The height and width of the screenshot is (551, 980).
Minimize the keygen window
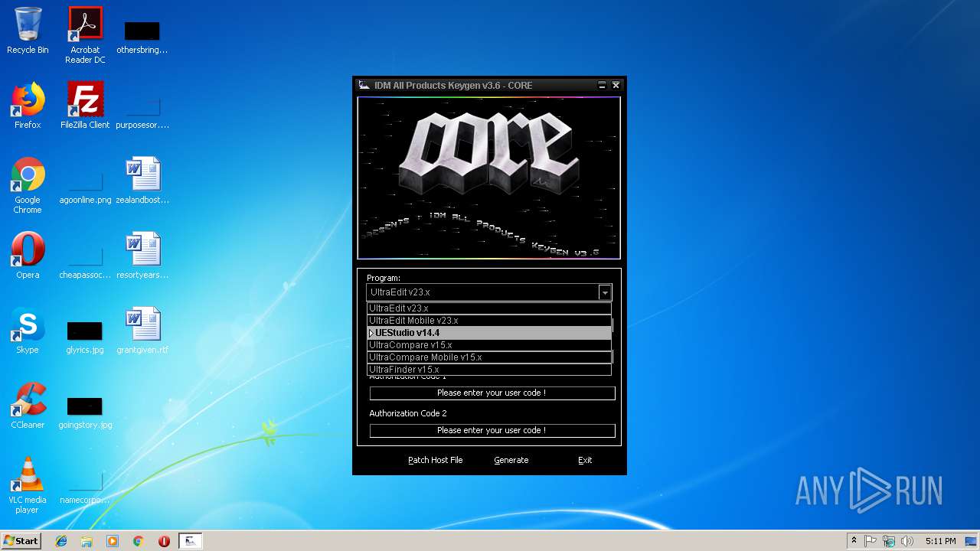(602, 85)
